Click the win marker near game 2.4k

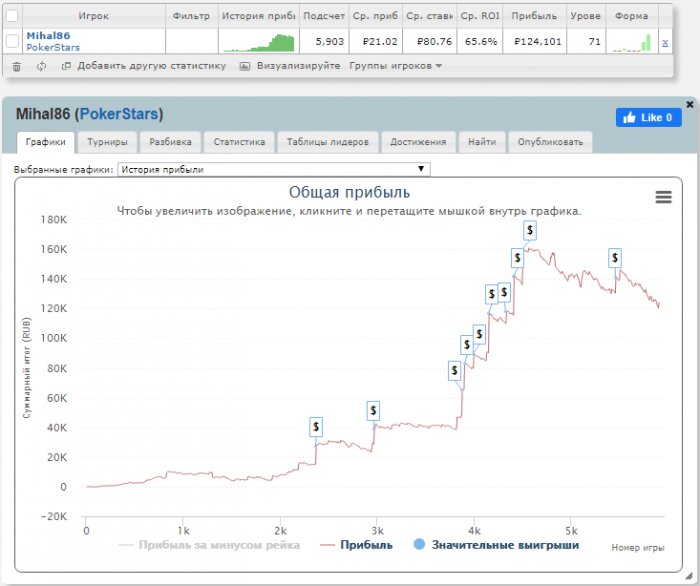[x=316, y=427]
